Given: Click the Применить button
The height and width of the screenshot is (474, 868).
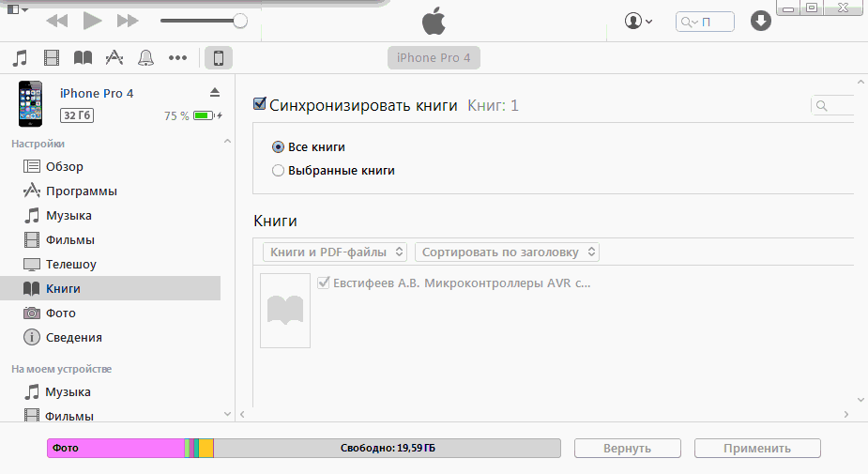Looking at the screenshot, I should tap(757, 448).
